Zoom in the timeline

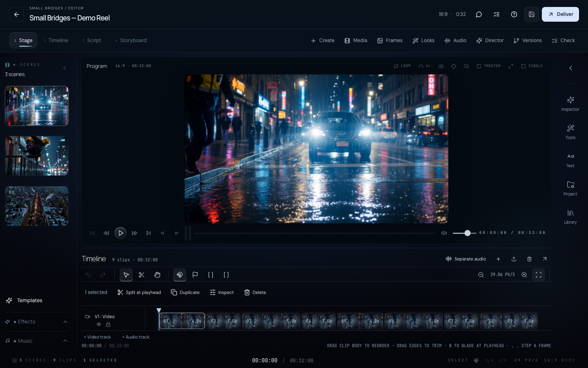524,275
